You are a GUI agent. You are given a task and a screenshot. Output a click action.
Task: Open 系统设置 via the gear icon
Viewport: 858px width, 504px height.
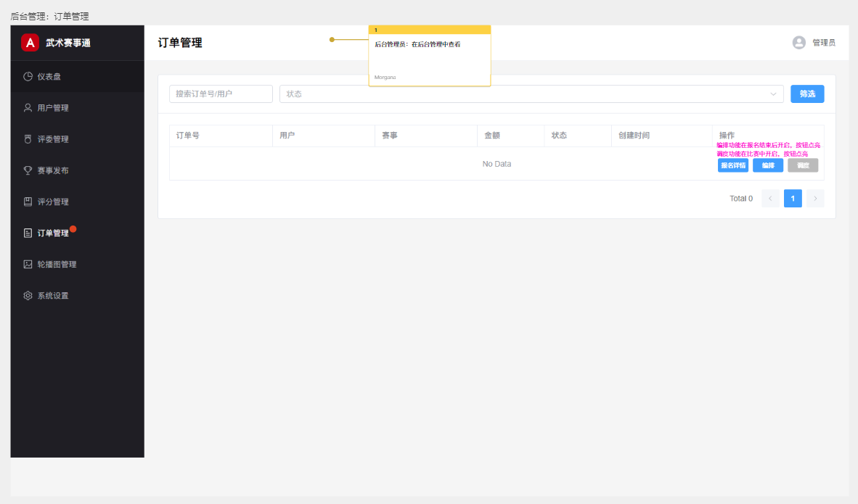click(28, 296)
